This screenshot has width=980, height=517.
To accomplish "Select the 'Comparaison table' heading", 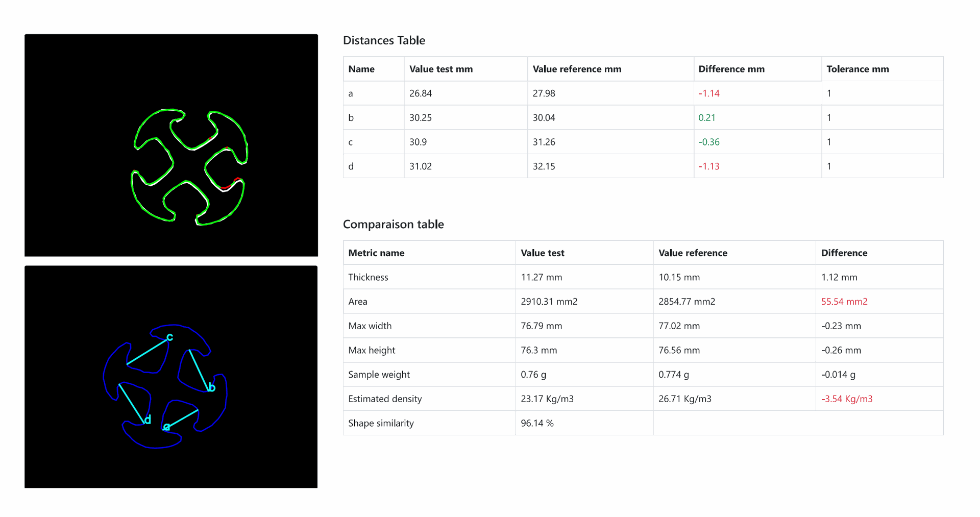I will [394, 224].
